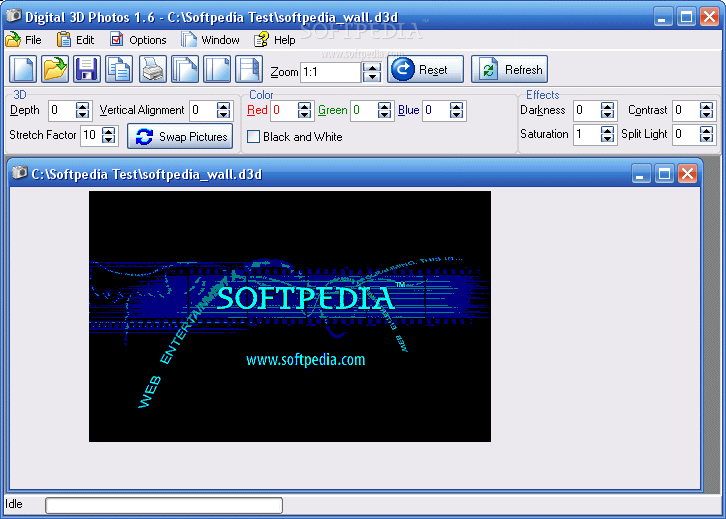This screenshot has height=519, width=726.
Task: Increase the Stretch Factor value
Action: click(x=109, y=131)
